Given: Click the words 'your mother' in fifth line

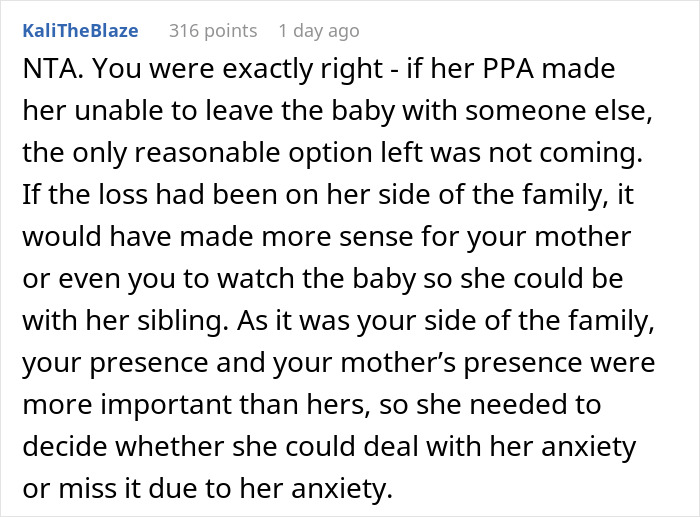Looking at the screenshot, I should coord(549,238).
